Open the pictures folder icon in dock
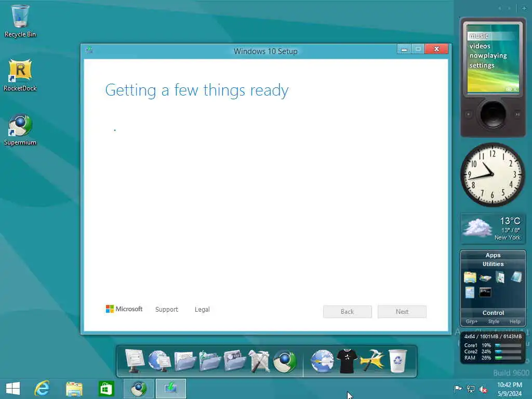The image size is (532, 399). tap(234, 361)
